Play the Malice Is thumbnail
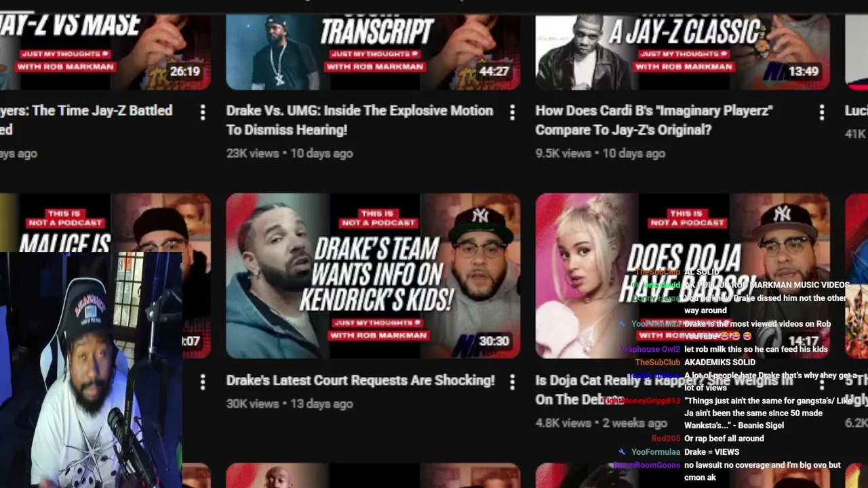 105,224
